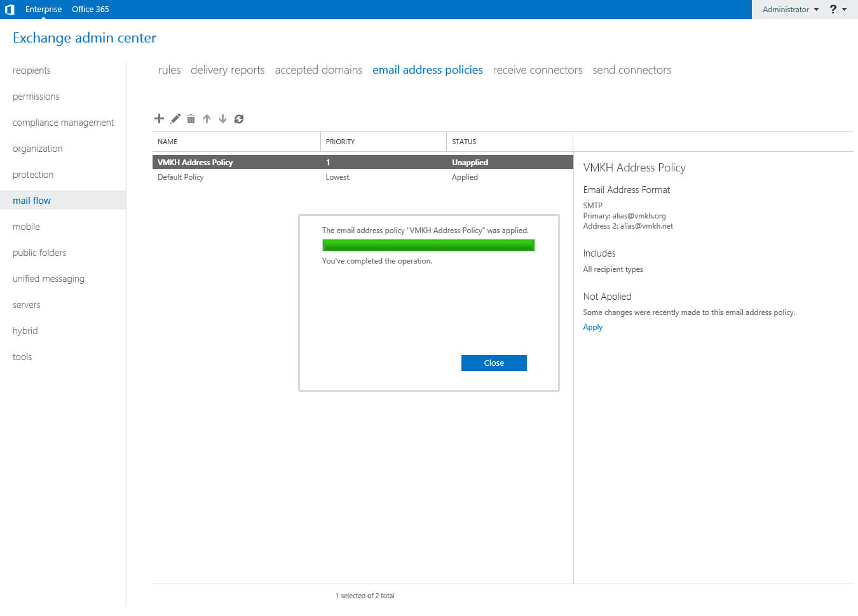
Task: Click the green completed progress bar
Action: (428, 245)
